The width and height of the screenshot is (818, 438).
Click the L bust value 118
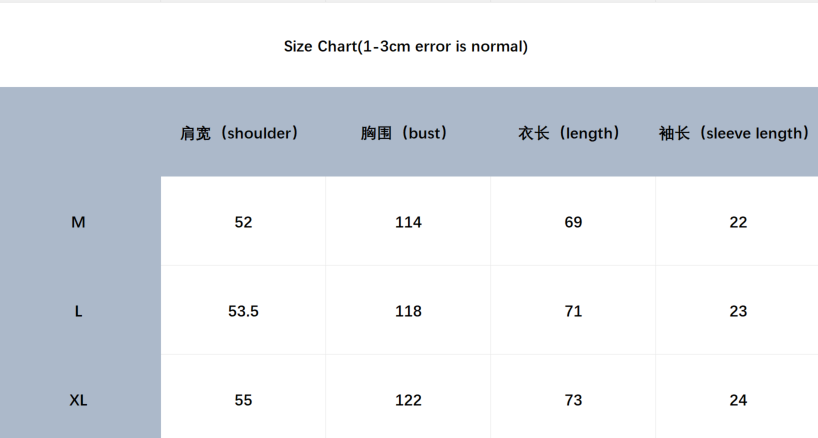pos(408,311)
